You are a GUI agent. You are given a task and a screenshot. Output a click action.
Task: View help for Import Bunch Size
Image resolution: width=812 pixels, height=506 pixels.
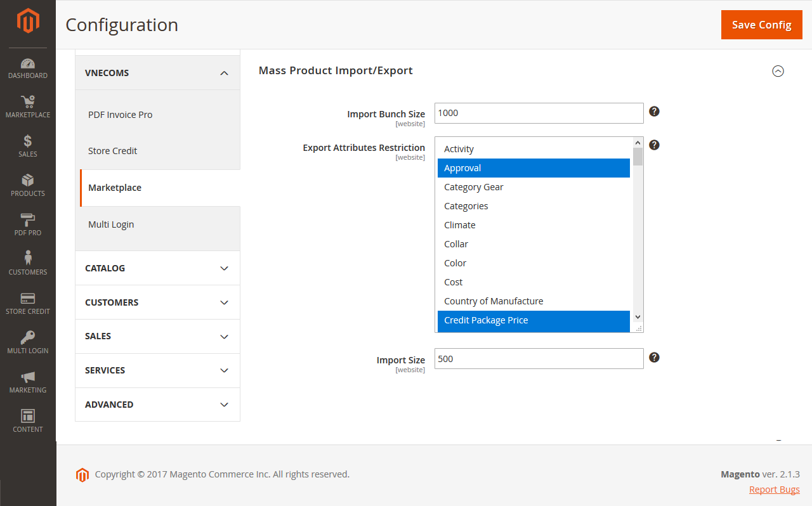point(653,111)
